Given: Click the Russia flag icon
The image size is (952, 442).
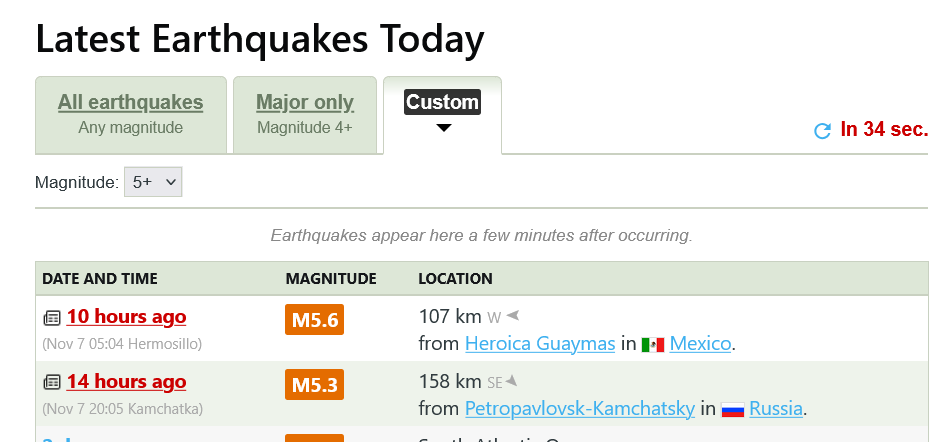Looking at the screenshot, I should (x=732, y=408).
